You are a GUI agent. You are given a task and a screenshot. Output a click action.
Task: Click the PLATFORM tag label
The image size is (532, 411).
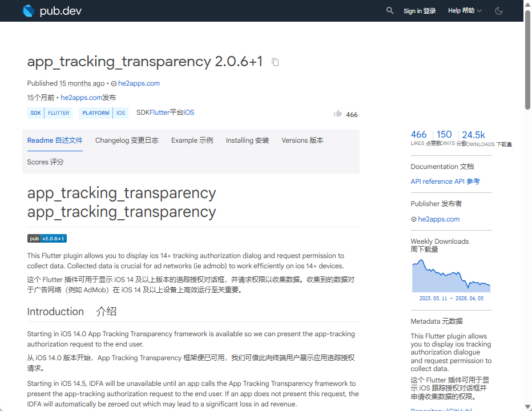[96, 113]
